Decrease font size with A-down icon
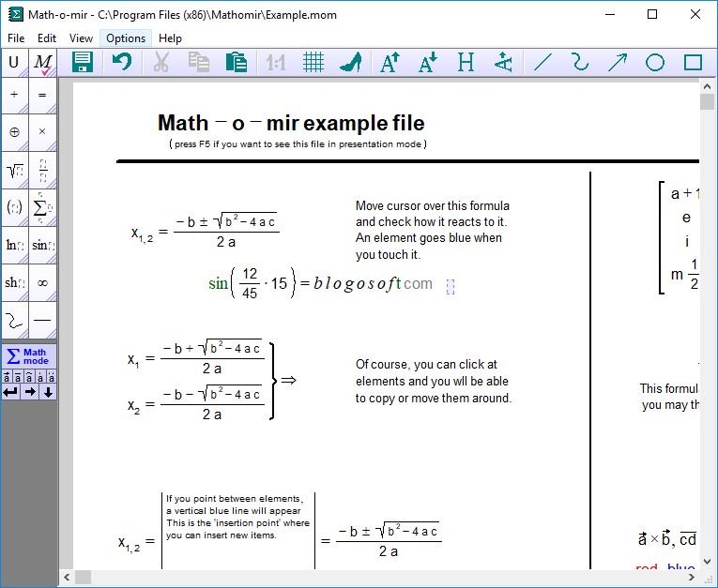Image resolution: width=718 pixels, height=588 pixels. click(x=428, y=62)
